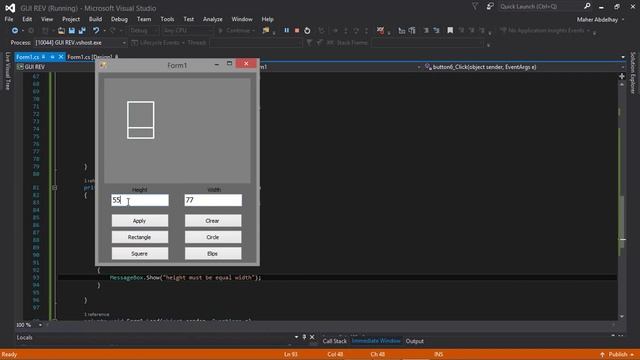Switch to the Immediate Window tab

376,341
